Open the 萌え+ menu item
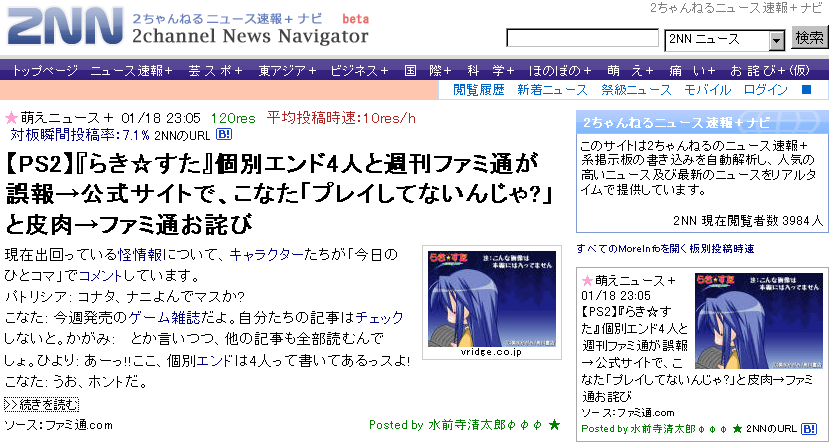Screen dimensions: 829x442 [630, 70]
